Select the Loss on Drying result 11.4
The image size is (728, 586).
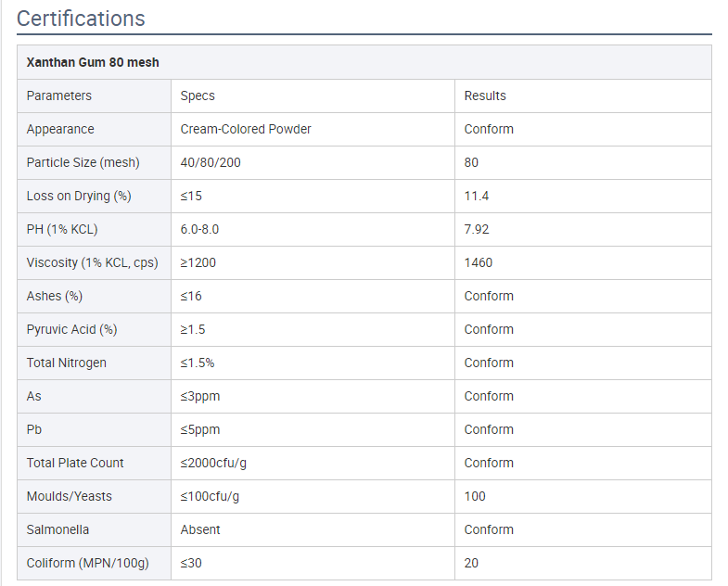point(477,196)
